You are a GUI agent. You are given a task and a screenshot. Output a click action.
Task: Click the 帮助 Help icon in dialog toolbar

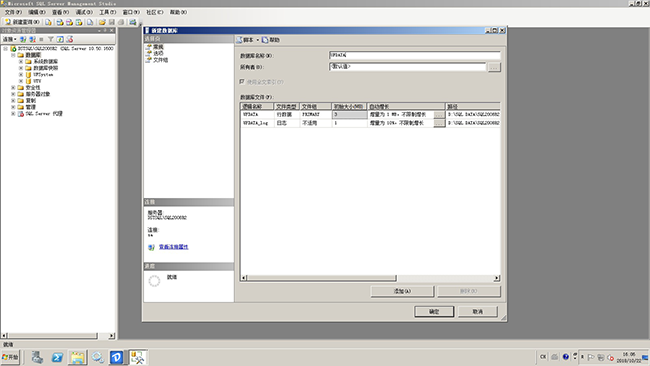pos(265,40)
